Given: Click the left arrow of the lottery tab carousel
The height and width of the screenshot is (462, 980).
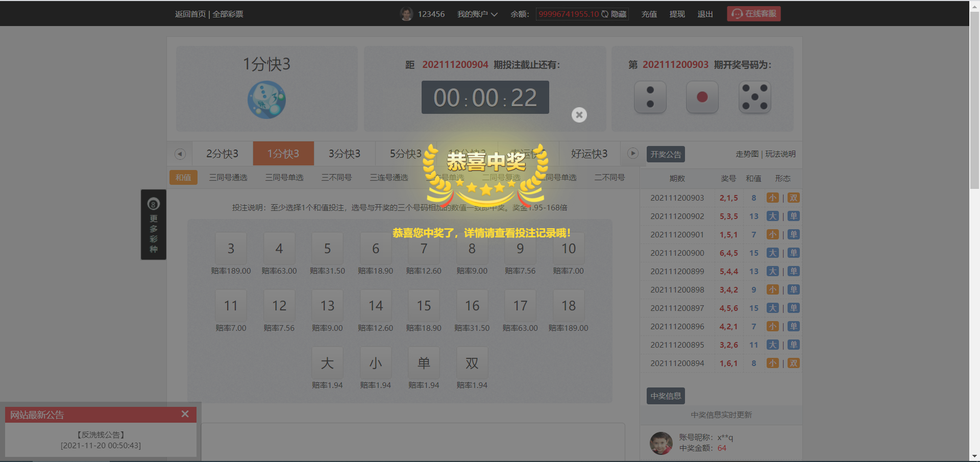Looking at the screenshot, I should tap(180, 154).
